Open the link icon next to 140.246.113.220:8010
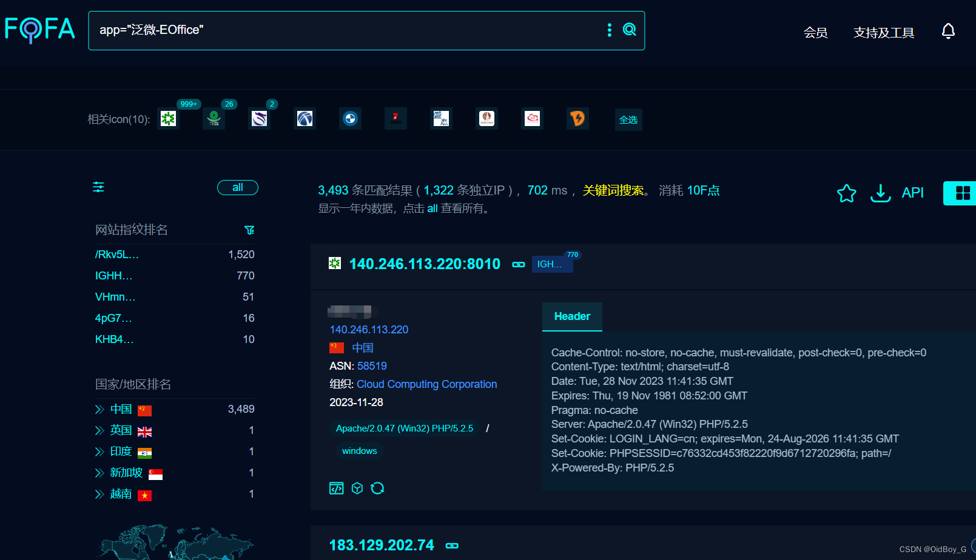 518,264
